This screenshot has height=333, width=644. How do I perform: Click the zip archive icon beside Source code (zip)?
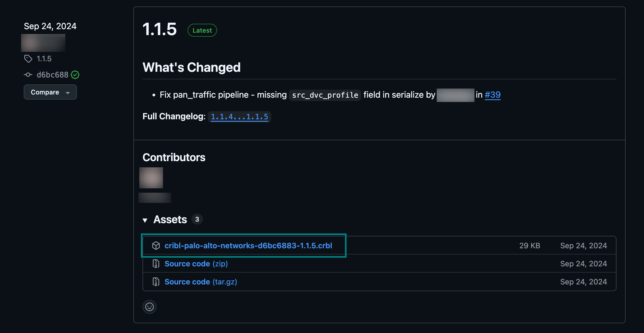(x=156, y=264)
